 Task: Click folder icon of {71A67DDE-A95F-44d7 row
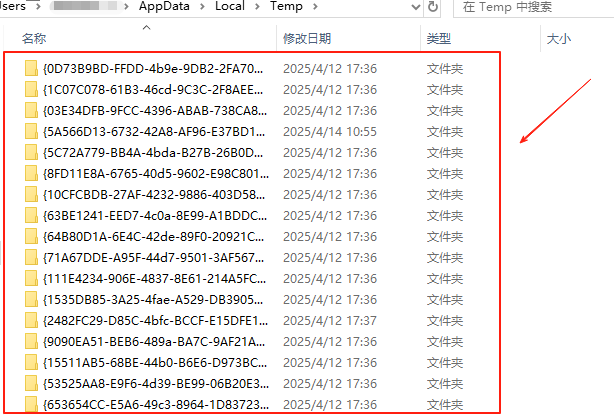tap(31, 257)
